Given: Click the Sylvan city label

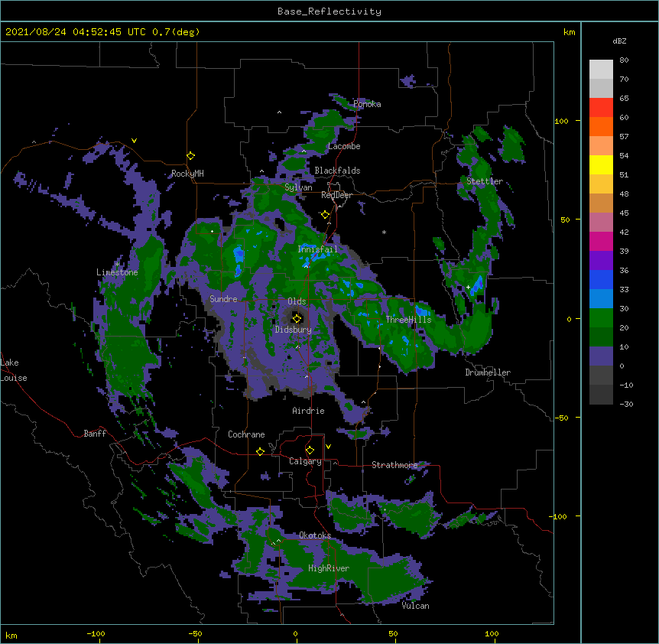Looking at the screenshot, I should coord(298,187).
